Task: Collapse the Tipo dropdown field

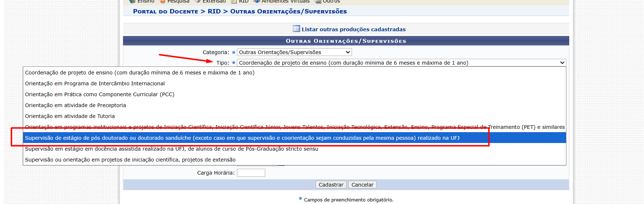Action: coord(401,63)
